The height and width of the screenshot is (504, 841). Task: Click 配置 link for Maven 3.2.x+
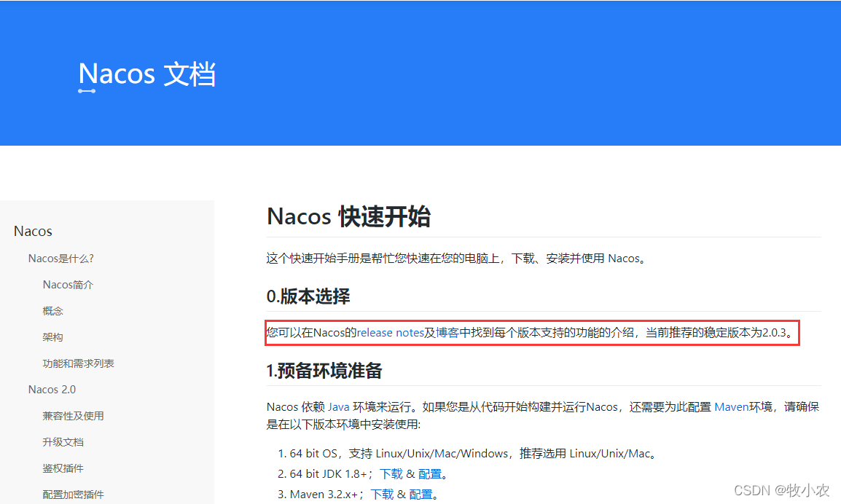tap(420, 495)
